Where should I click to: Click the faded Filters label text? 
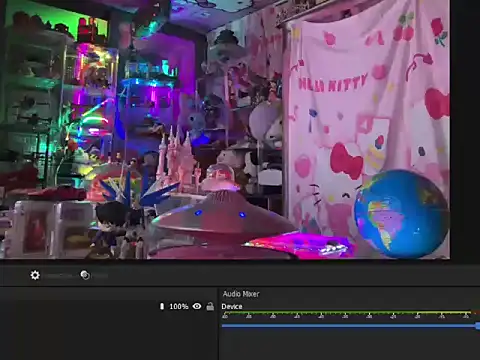[100, 276]
